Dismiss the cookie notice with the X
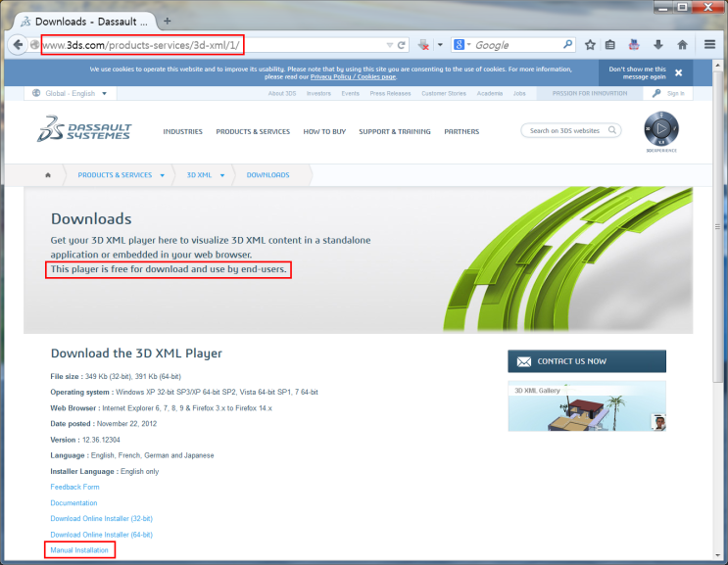This screenshot has width=728, height=565. 678,72
